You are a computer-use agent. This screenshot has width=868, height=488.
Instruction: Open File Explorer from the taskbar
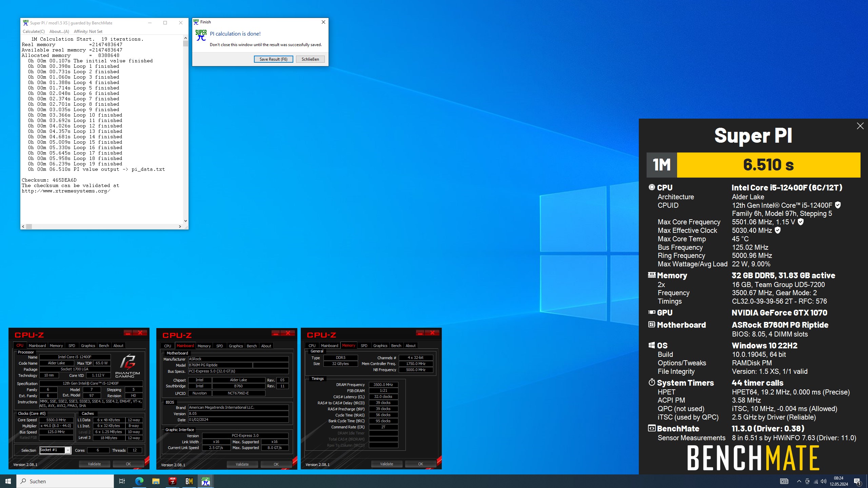(156, 481)
